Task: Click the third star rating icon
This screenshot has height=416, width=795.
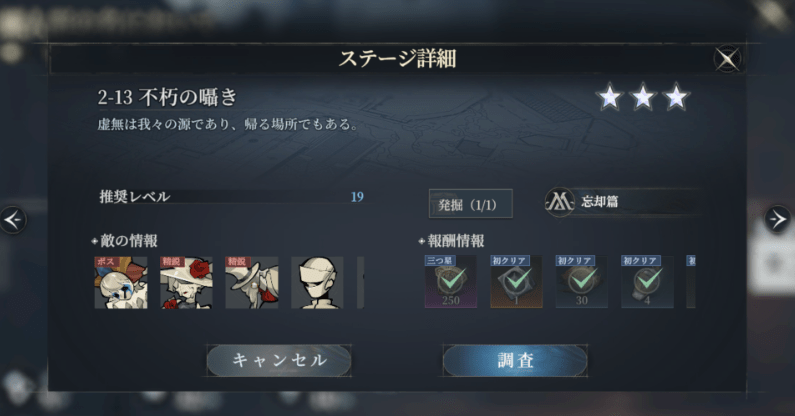Action: pos(676,96)
